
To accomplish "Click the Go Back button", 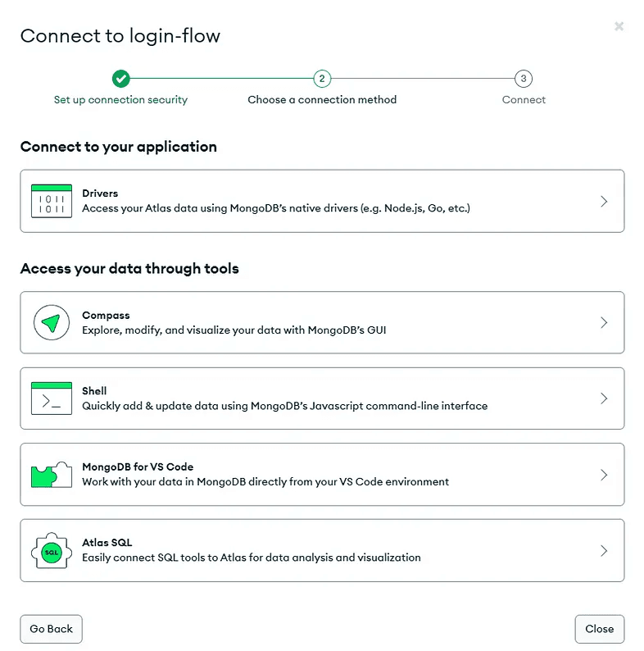I will (x=51, y=629).
